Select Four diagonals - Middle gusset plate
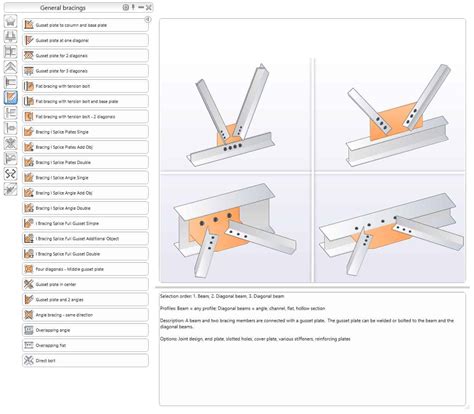Viewport: 474px width, 414px height. (85, 269)
